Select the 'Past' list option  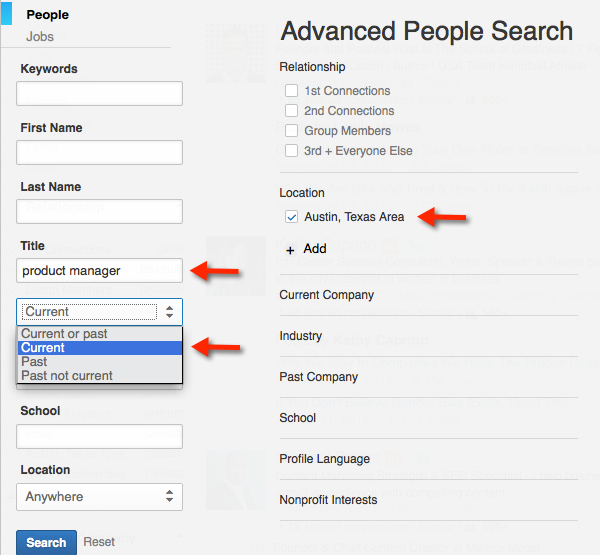point(35,362)
